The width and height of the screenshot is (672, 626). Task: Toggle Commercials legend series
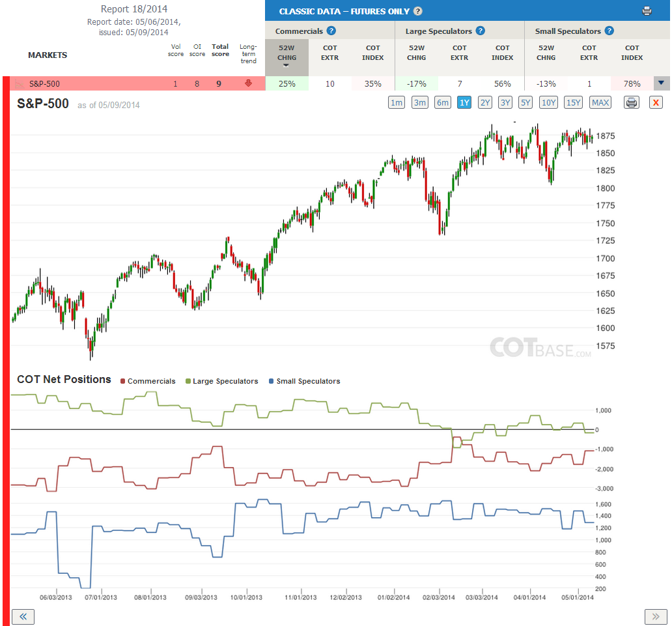[148, 381]
